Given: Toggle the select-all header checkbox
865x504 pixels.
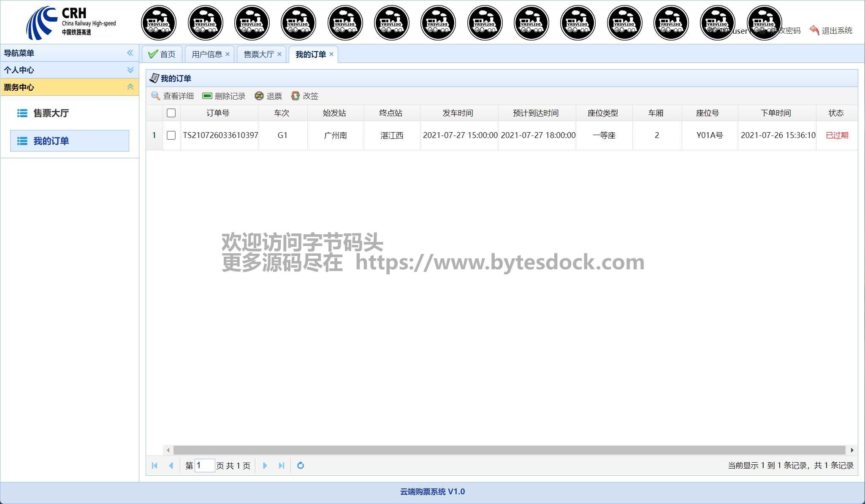Looking at the screenshot, I should 171,113.
